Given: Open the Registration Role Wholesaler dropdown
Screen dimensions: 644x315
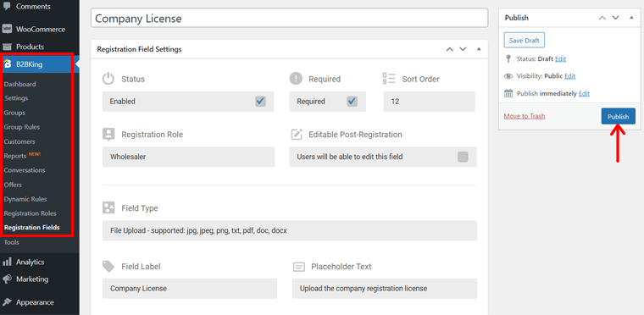Looking at the screenshot, I should 188,157.
